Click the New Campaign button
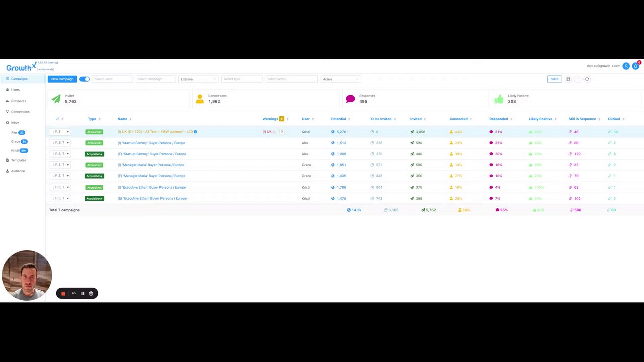The width and height of the screenshot is (644, 362). coord(62,79)
